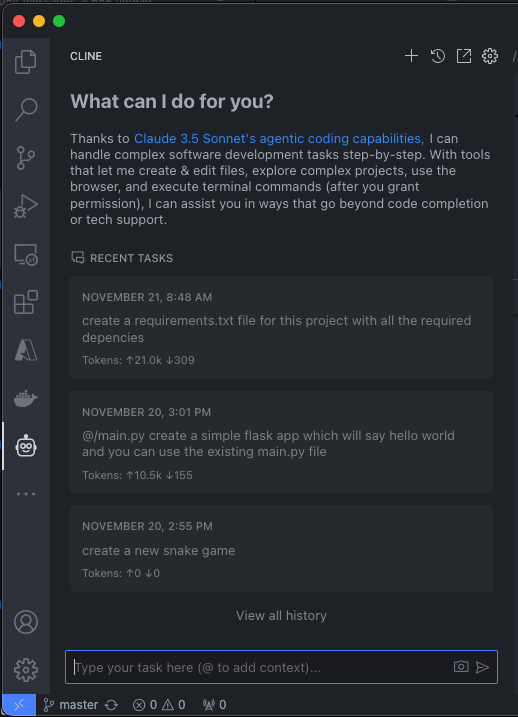This screenshot has height=717, width=518.
Task: Expand additional views ellipsis in activity bar
Action: (x=26, y=494)
